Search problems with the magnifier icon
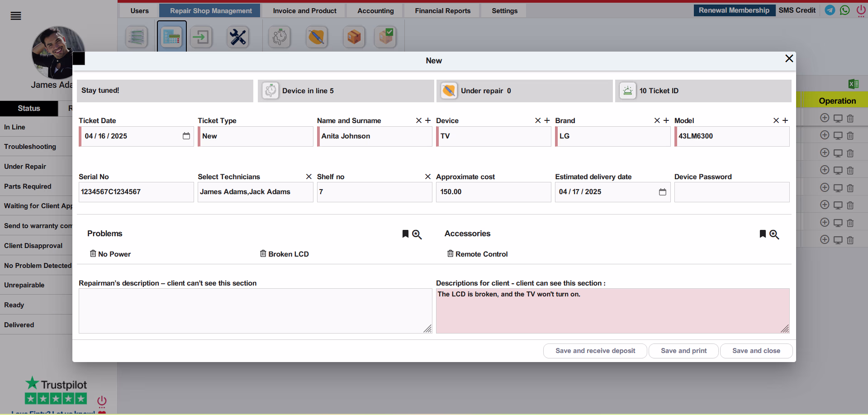 click(417, 234)
